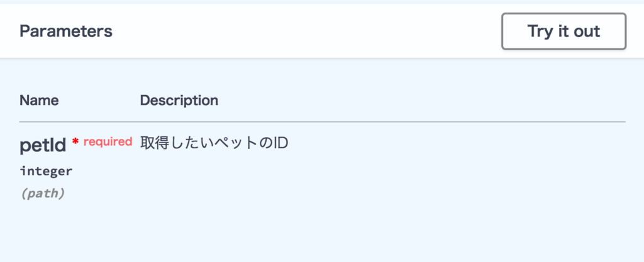
Task: Click the Name column header
Action: (39, 100)
